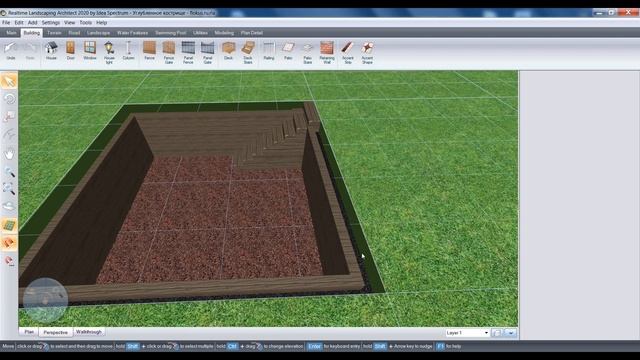Switch to Plan view
Screen dimensions: 640x360
pyautogui.click(x=29, y=332)
